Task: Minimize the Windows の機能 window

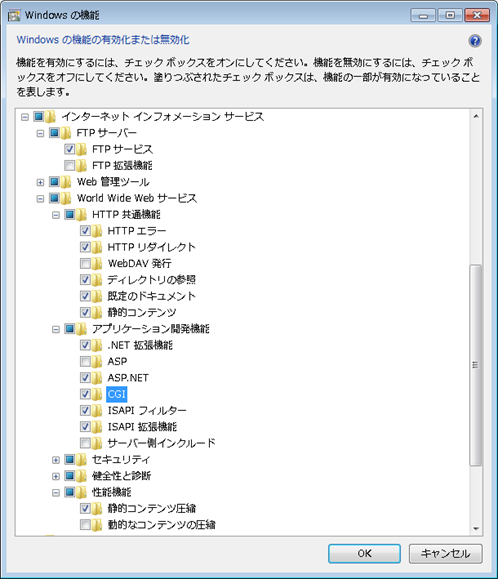Action: point(423,16)
